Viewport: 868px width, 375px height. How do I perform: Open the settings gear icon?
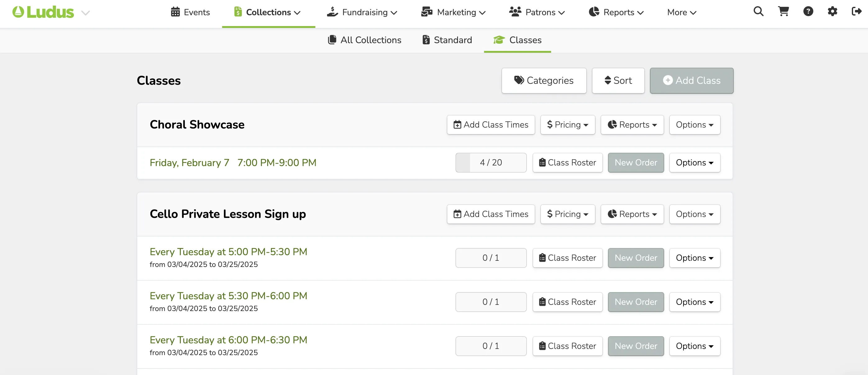832,12
